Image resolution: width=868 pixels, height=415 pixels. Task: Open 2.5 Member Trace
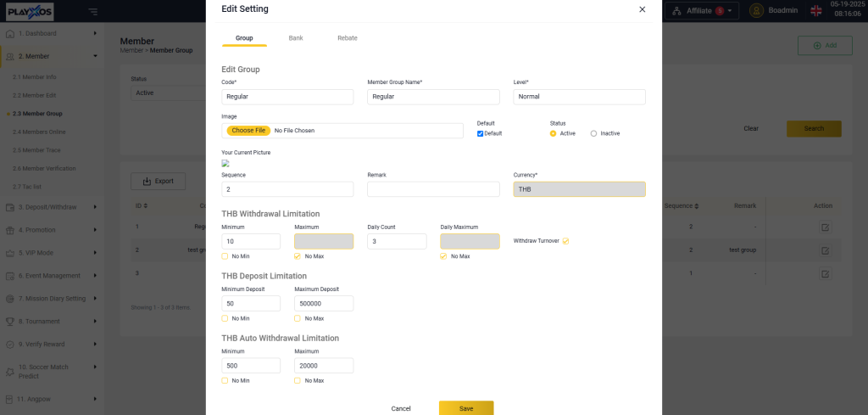click(36, 150)
